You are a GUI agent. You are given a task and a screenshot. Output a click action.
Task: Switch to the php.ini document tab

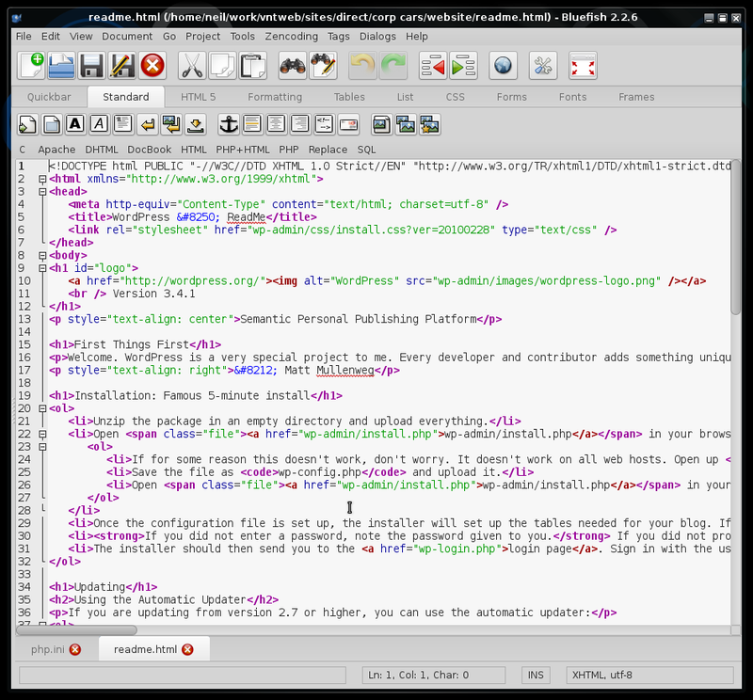click(x=48, y=649)
